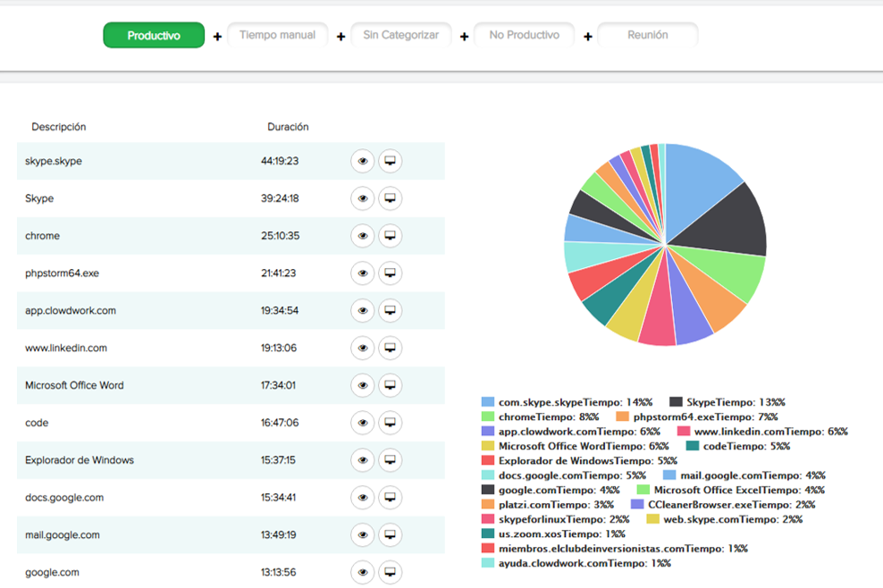Screen dimensions: 883x588
Task: Click monitor icon in google.com row
Action: [390, 572]
